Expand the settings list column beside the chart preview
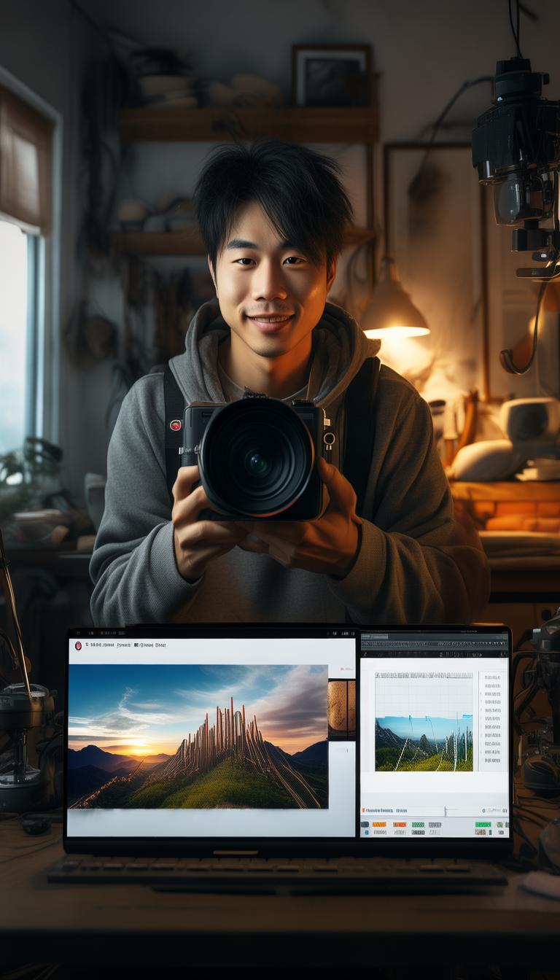Viewport: 560px width, 980px height. pyautogui.click(x=492, y=720)
